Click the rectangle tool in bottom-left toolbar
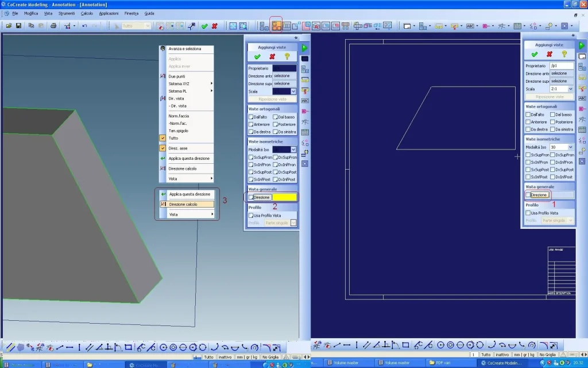Viewport: 588px width, 368px height. [x=128, y=347]
